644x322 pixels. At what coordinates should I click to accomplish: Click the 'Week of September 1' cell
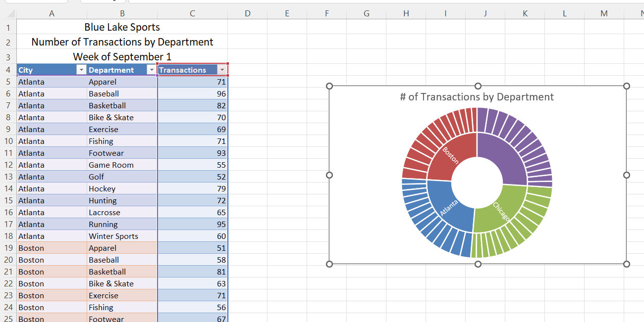point(122,57)
